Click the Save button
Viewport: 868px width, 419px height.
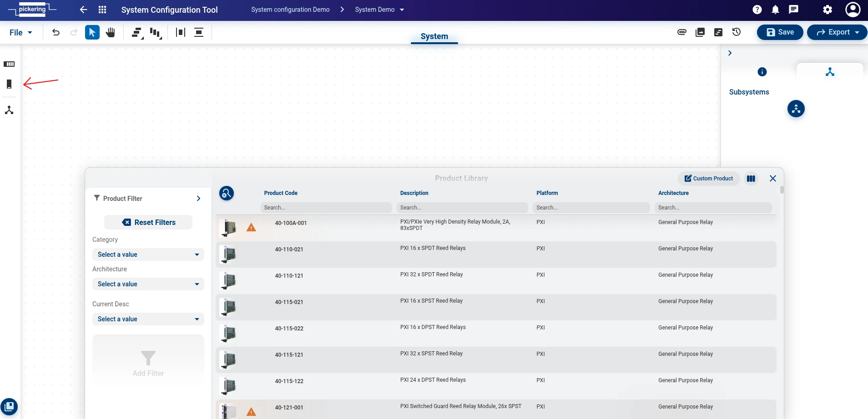(x=780, y=32)
